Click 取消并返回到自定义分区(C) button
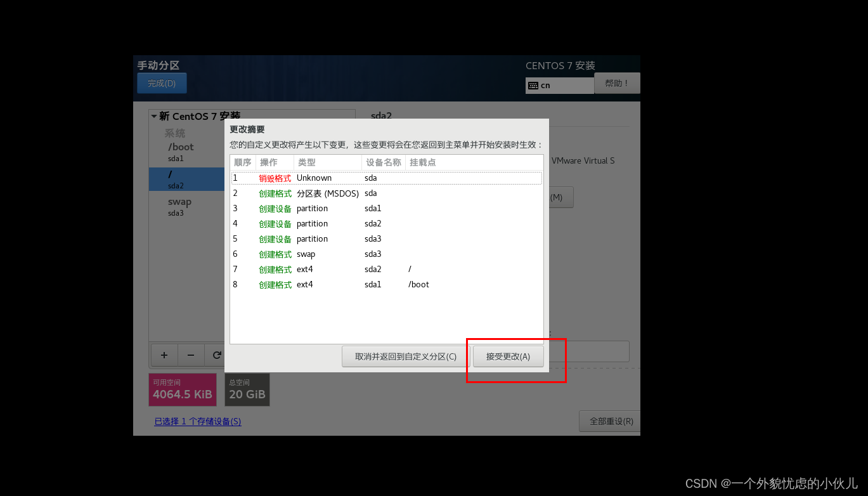This screenshot has height=496, width=868. (406, 356)
